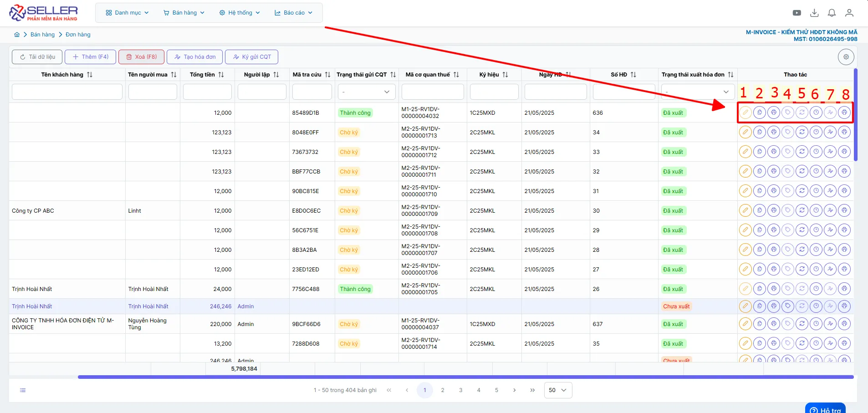Image resolution: width=868 pixels, height=413 pixels.
Task: Click the Tổng tiền filter input
Action: click(207, 92)
